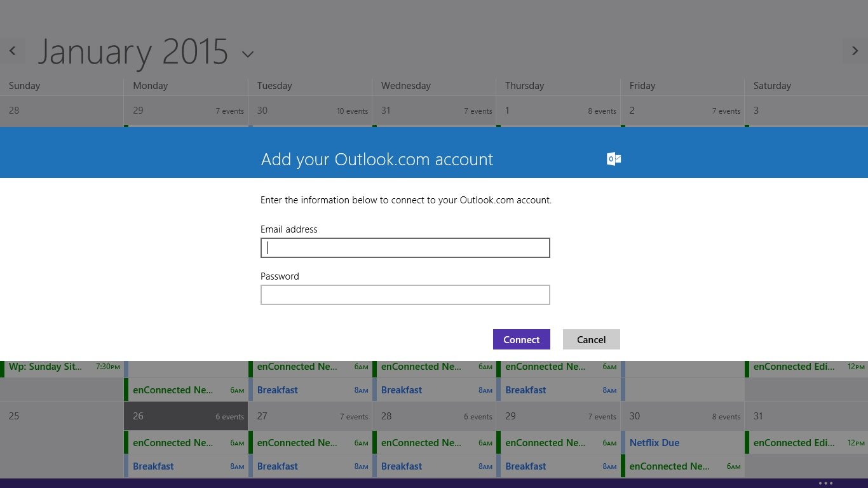Click the Saturday column header
The image size is (868, 488).
pyautogui.click(x=772, y=86)
